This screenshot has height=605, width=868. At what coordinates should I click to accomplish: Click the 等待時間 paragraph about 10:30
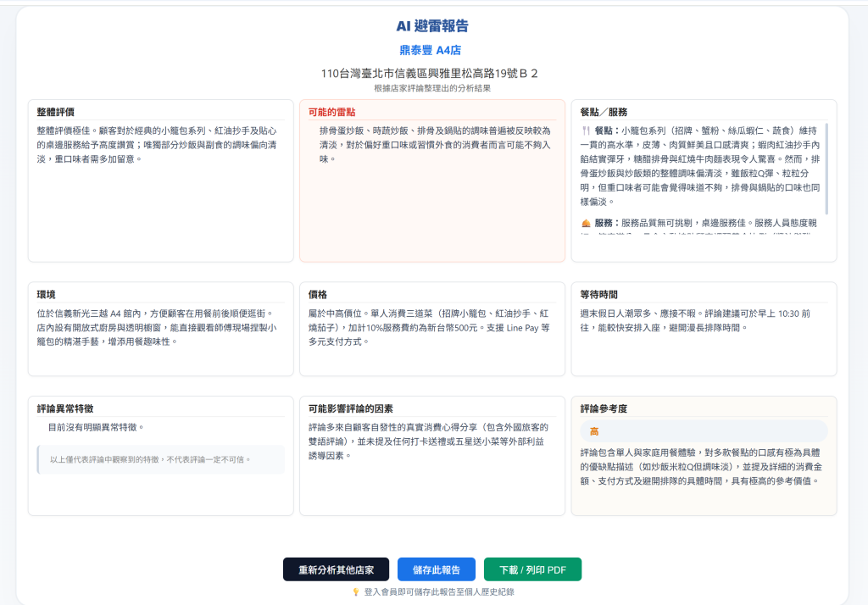pos(695,320)
